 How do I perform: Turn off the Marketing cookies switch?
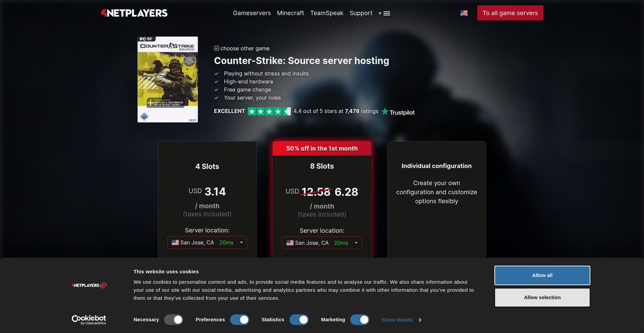360,320
